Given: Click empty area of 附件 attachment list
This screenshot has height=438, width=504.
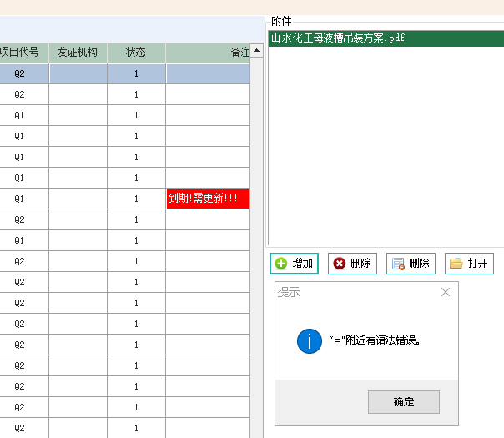Looking at the screenshot, I should pos(384,142).
